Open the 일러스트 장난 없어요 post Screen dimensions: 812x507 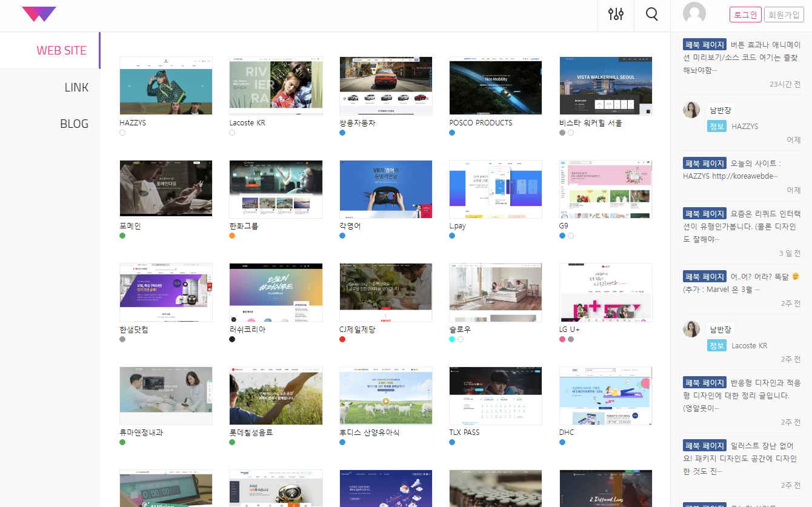[742, 458]
